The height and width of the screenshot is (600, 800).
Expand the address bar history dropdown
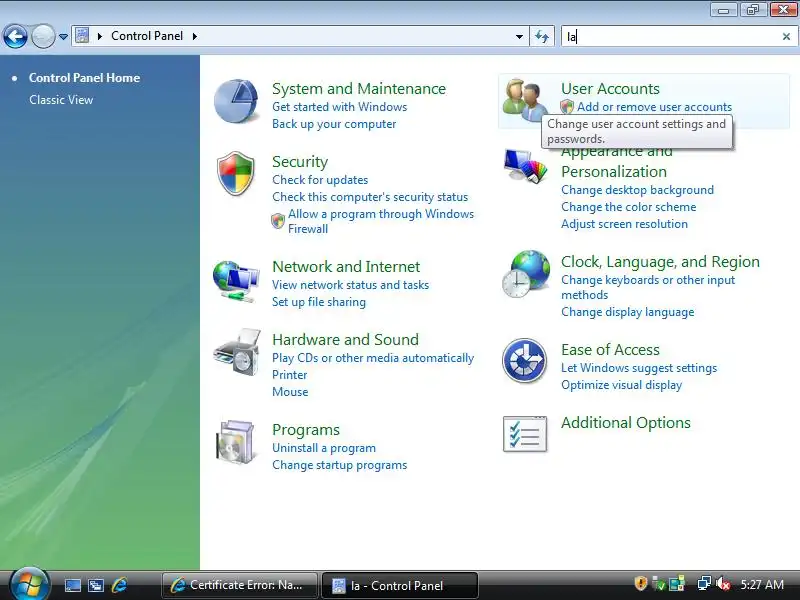click(519, 36)
